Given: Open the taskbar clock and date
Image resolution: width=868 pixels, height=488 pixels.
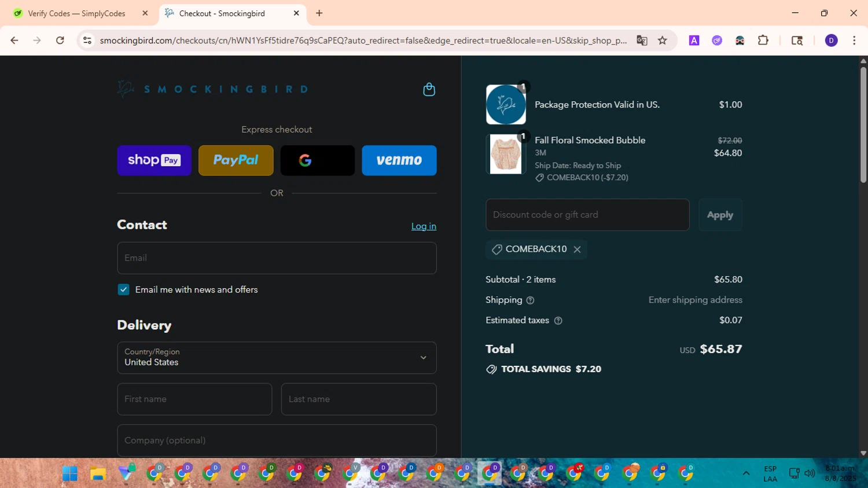Looking at the screenshot, I should 840,474.
